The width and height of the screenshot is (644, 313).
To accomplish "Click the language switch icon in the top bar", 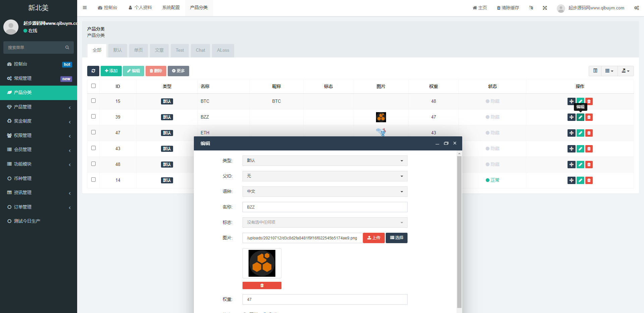I will pyautogui.click(x=531, y=8).
